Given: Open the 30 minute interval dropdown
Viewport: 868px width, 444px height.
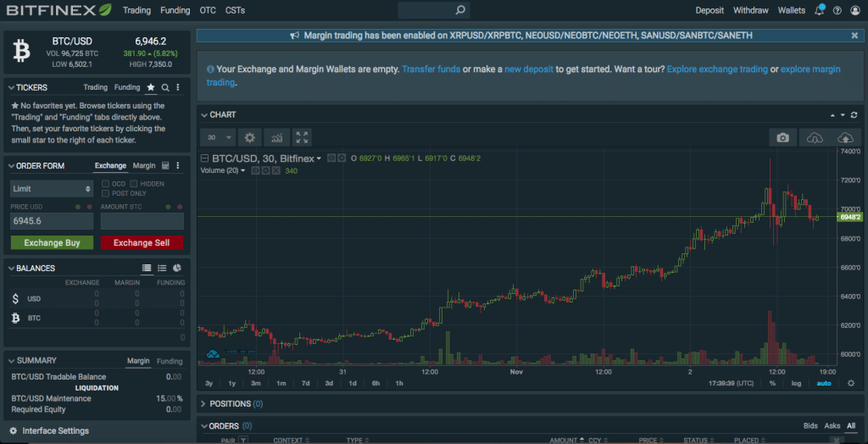Looking at the screenshot, I should [215, 137].
